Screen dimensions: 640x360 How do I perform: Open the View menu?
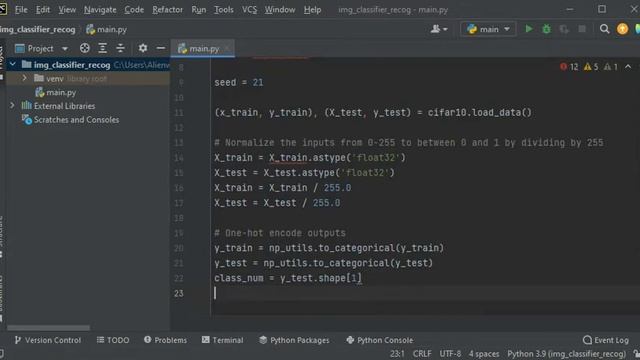[67, 9]
